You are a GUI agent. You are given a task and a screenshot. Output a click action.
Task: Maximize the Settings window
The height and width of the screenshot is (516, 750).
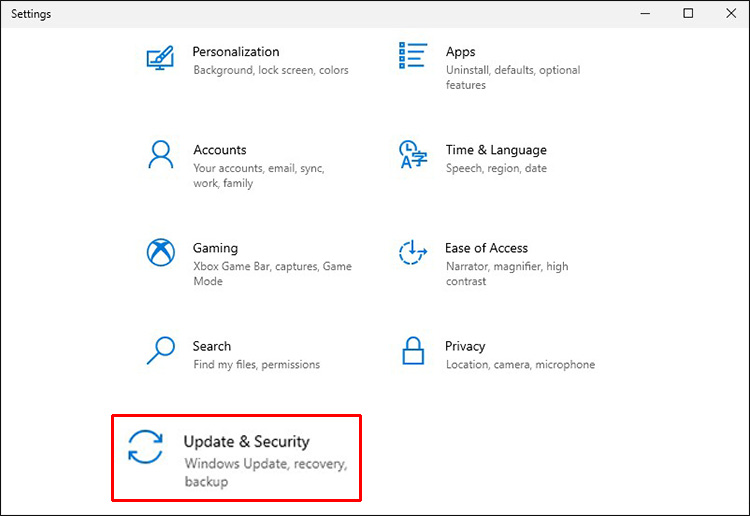(688, 14)
